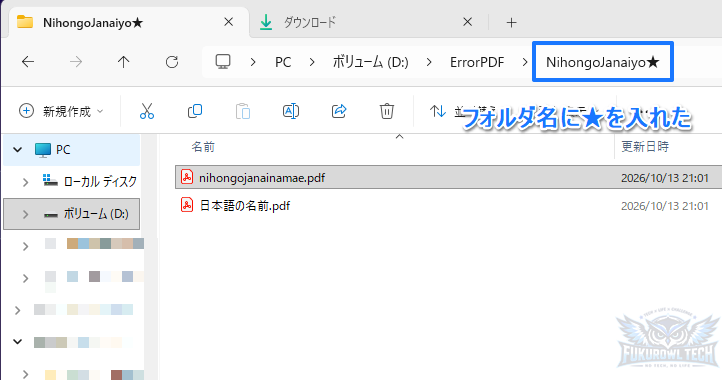Image resolution: width=722 pixels, height=380 pixels.
Task: Go up one folder level
Action: pos(123,62)
